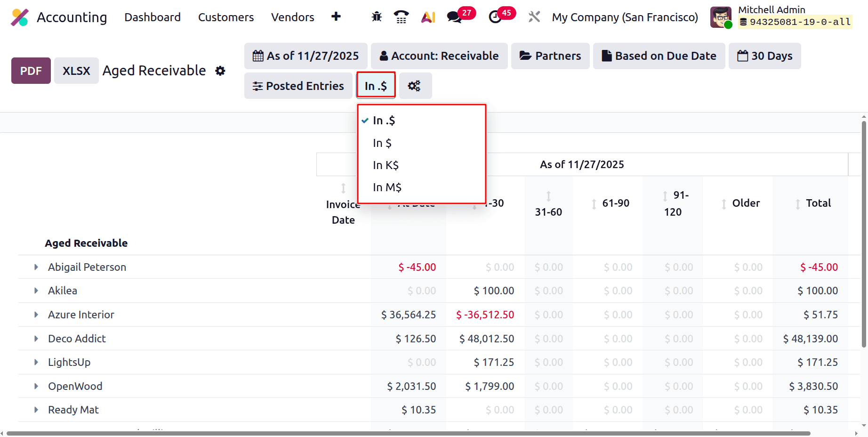Image resolution: width=868 pixels, height=437 pixels.
Task: Open the Vendors menu
Action: (293, 17)
